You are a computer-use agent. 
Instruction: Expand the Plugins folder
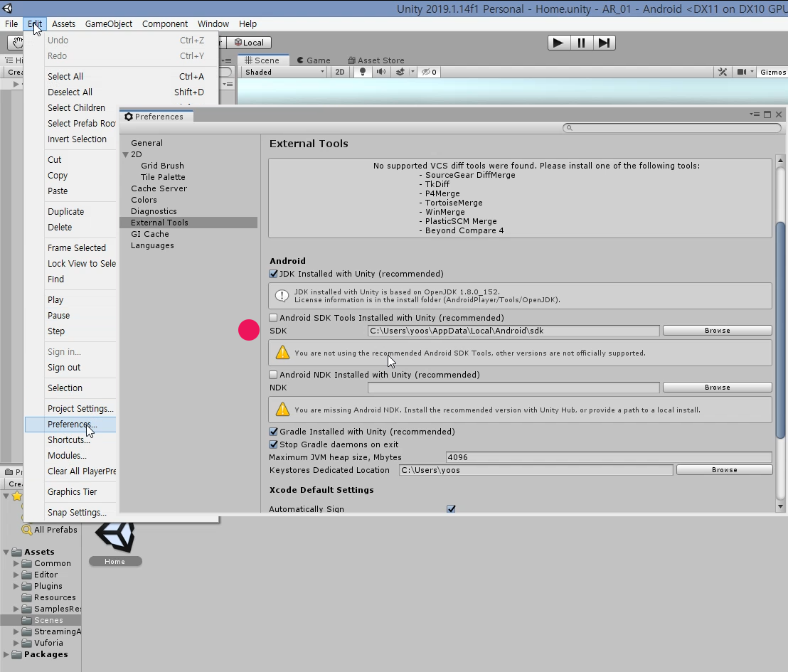(x=16, y=586)
